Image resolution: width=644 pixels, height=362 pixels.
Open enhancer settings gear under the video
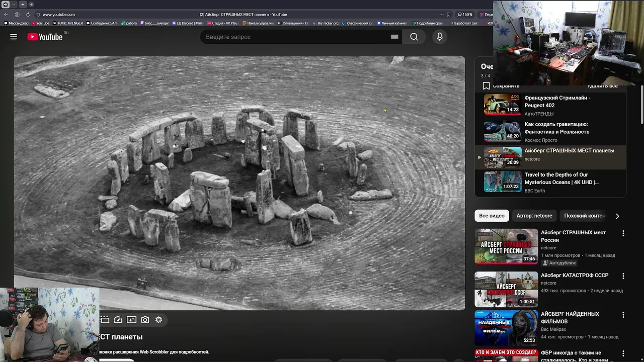click(x=158, y=320)
